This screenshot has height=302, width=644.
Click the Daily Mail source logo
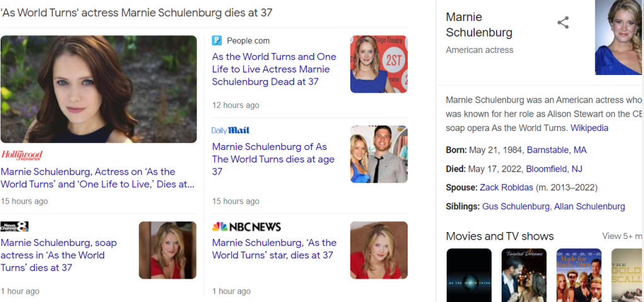[x=231, y=131]
